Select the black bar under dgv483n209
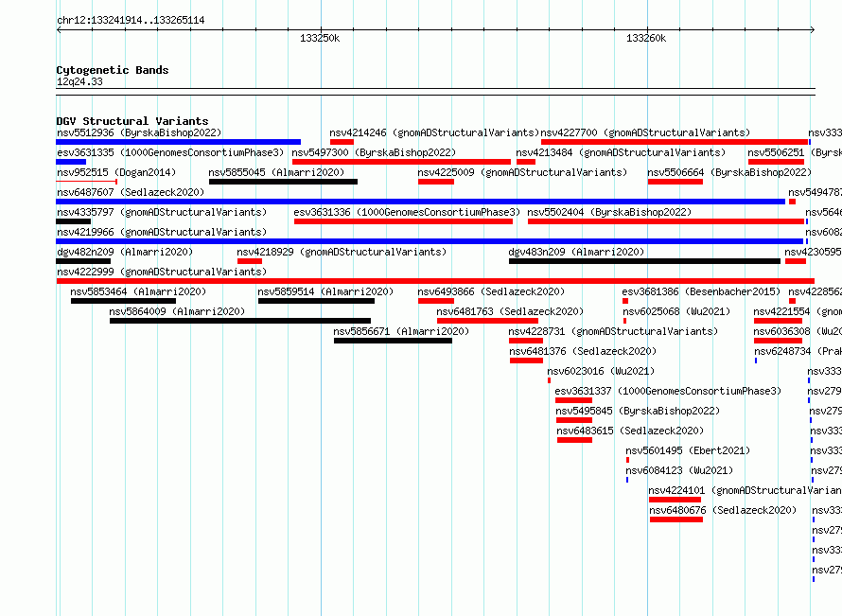The width and height of the screenshot is (842, 616). click(x=644, y=261)
